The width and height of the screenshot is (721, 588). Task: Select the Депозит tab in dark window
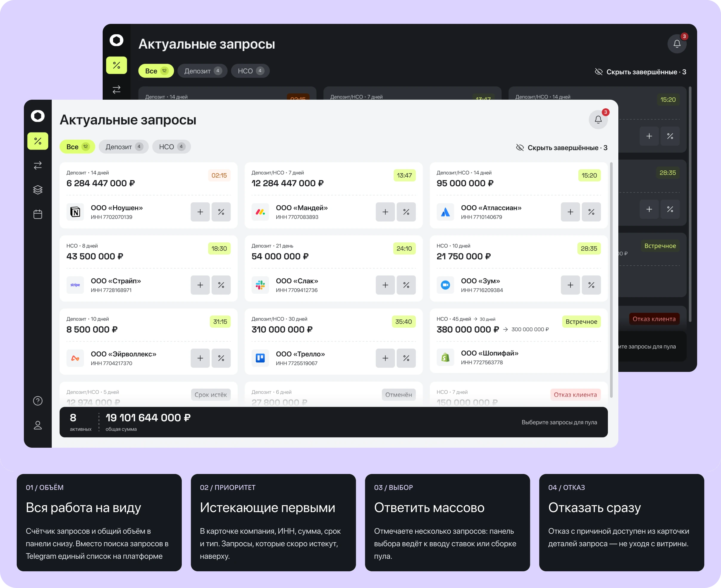[203, 71]
